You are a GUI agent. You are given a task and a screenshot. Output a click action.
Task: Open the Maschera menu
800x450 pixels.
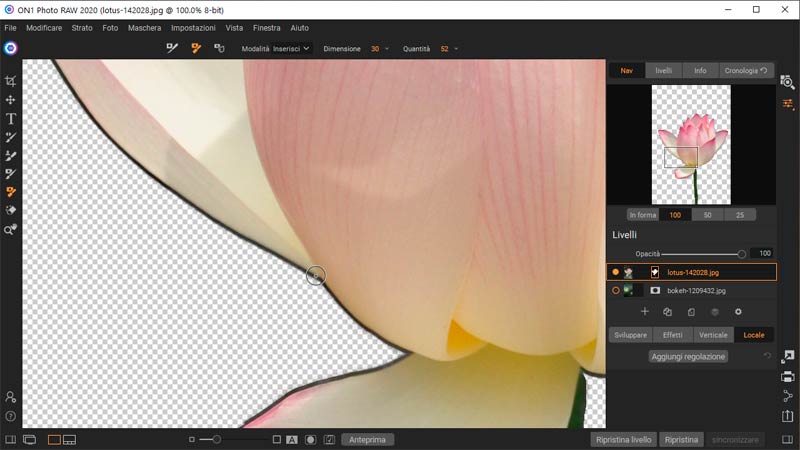click(144, 28)
